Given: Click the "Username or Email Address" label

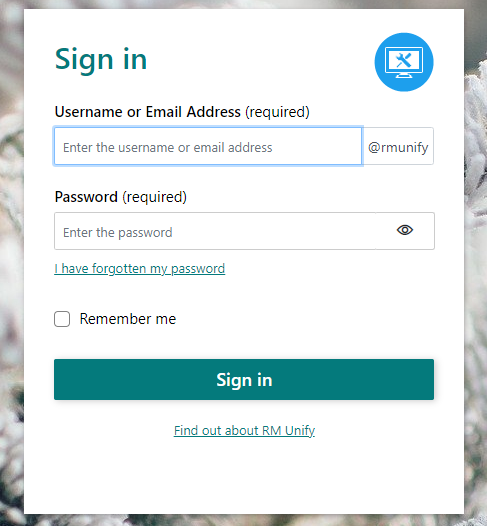Looking at the screenshot, I should coord(148,112).
